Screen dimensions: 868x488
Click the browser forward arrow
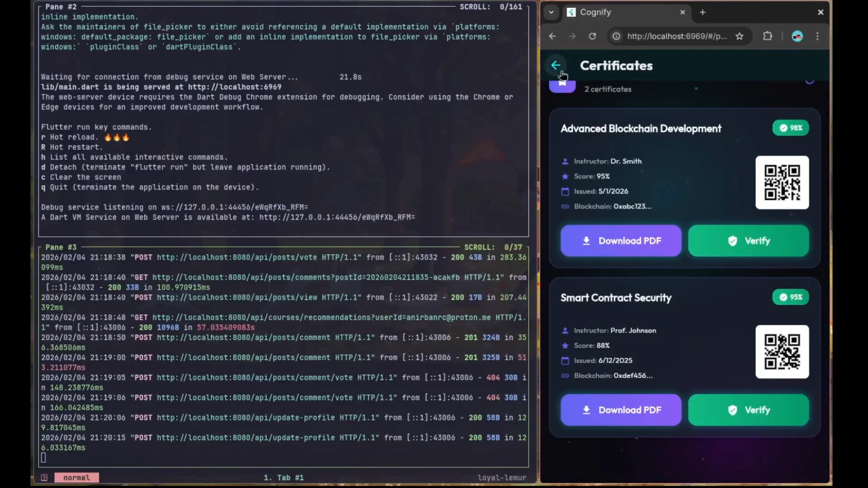tap(572, 36)
